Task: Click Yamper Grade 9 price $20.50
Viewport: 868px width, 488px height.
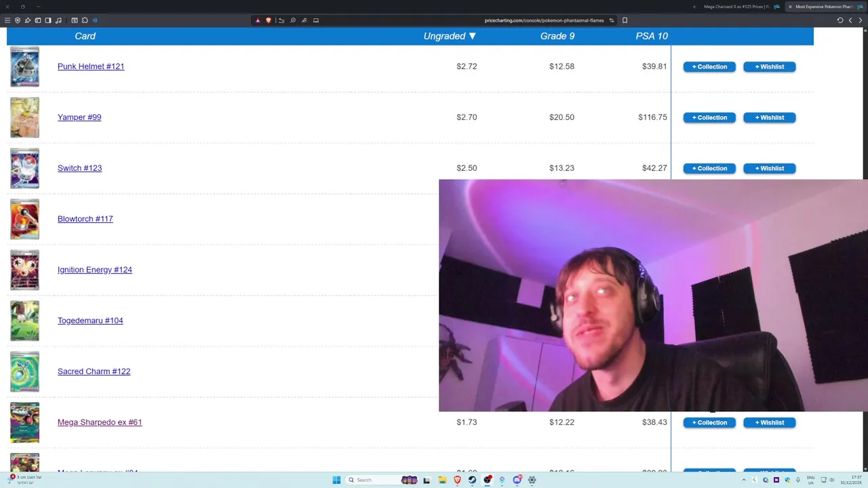Action: click(561, 117)
